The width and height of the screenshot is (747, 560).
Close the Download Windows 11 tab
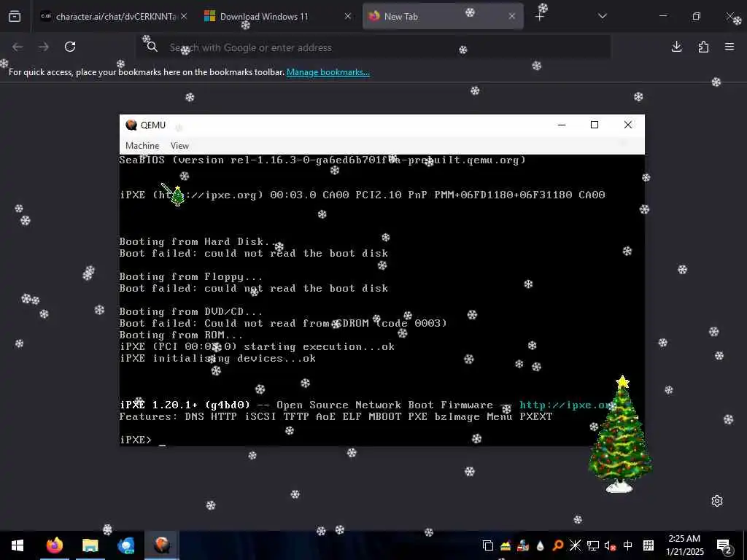(348, 16)
